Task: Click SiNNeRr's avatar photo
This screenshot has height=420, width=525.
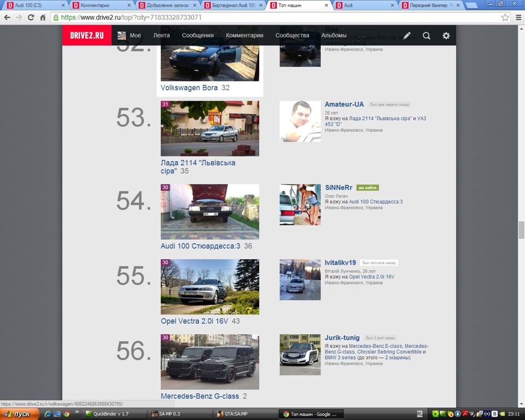Action: 300,205
